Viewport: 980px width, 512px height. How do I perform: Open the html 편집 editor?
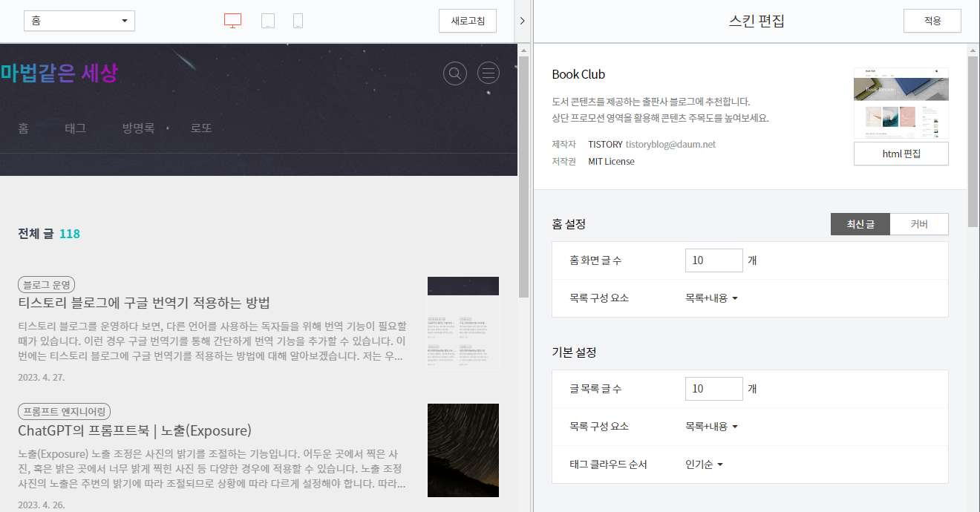point(901,154)
